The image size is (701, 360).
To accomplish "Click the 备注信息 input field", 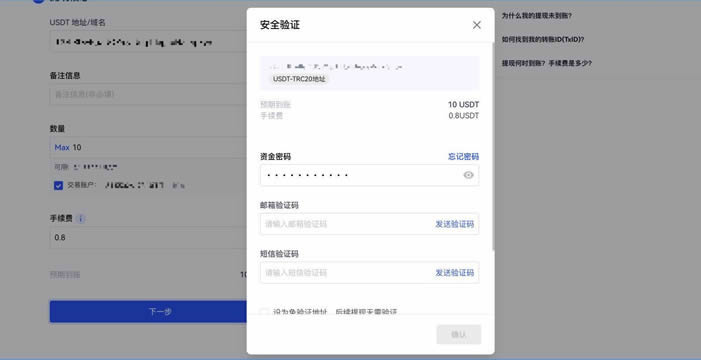I will (148, 94).
